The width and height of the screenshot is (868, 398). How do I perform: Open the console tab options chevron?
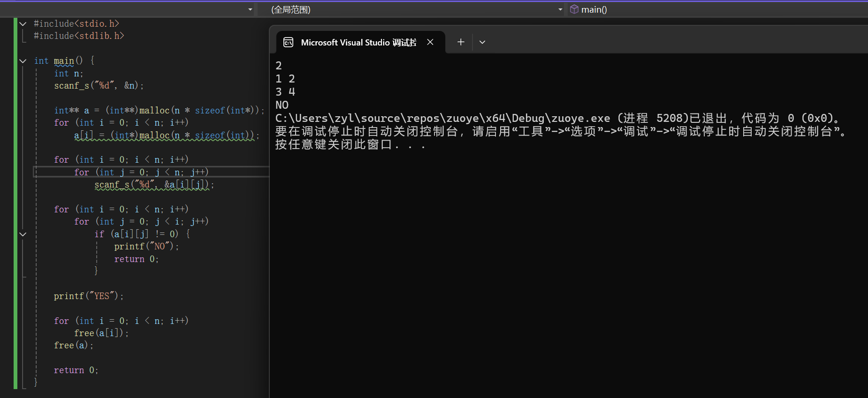[482, 42]
